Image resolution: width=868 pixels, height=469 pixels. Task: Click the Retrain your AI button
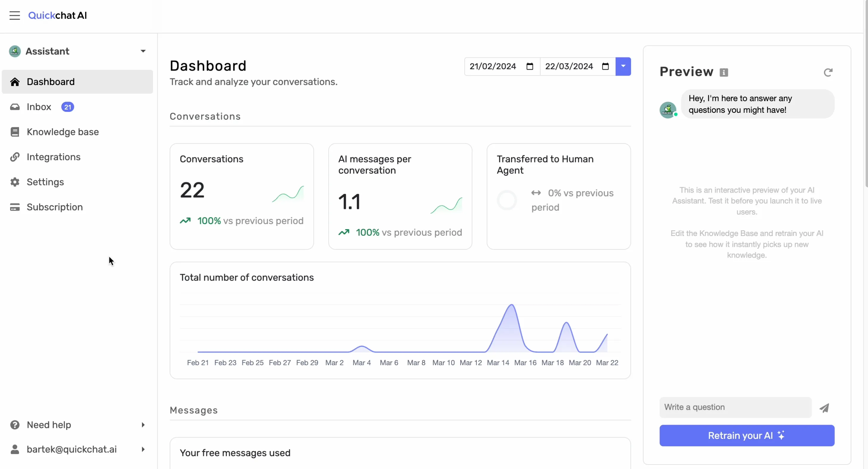coord(747,436)
